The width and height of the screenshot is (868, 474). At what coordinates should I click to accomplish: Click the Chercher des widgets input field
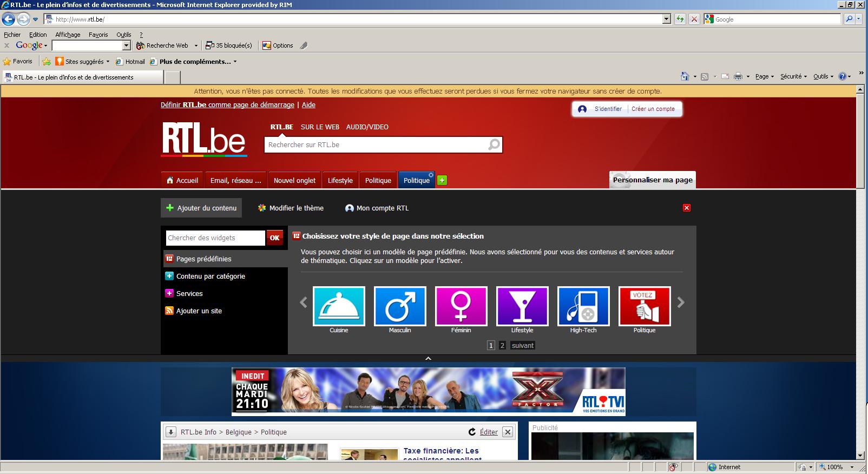click(215, 238)
